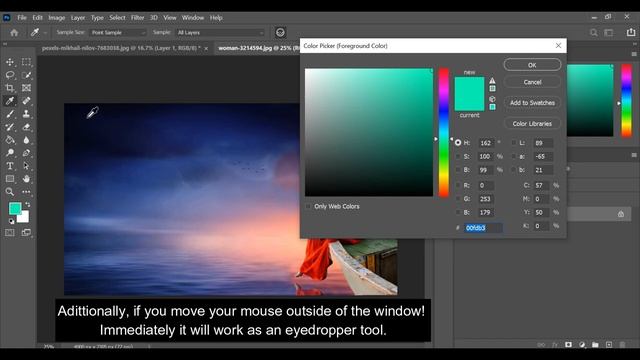Confirm the color with the OK button
The height and width of the screenshot is (360, 640).
tap(532, 65)
